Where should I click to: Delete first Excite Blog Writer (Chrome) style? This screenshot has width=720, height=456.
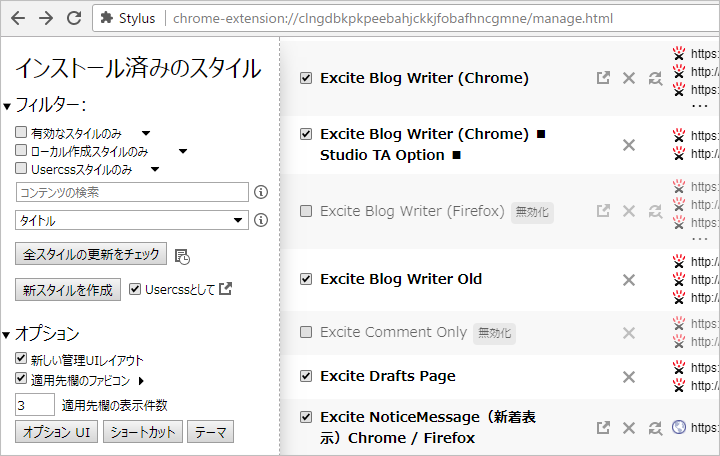pos(629,78)
